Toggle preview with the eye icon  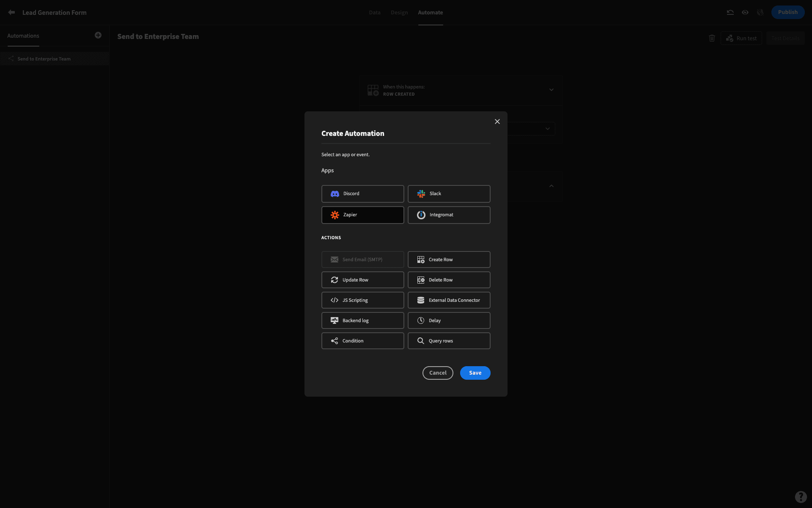click(x=745, y=12)
